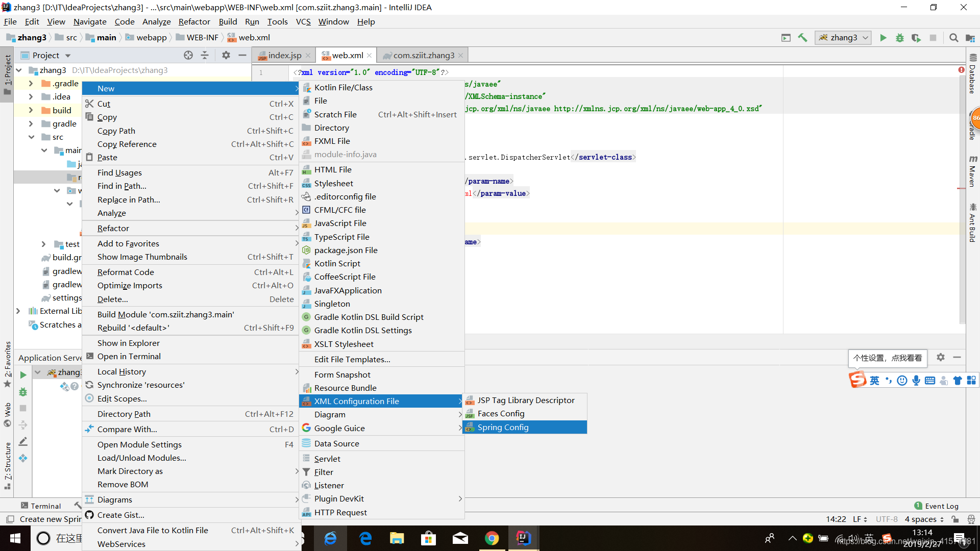Toggle the Structure tool window
Viewport: 980px width, 551px height.
7,466
